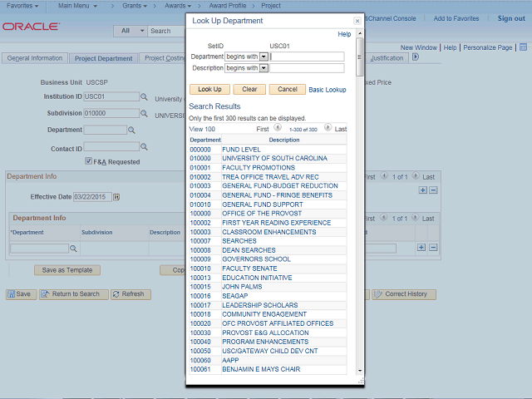Open Institution ID lookup magnifier
The image size is (532, 399).
click(x=144, y=97)
